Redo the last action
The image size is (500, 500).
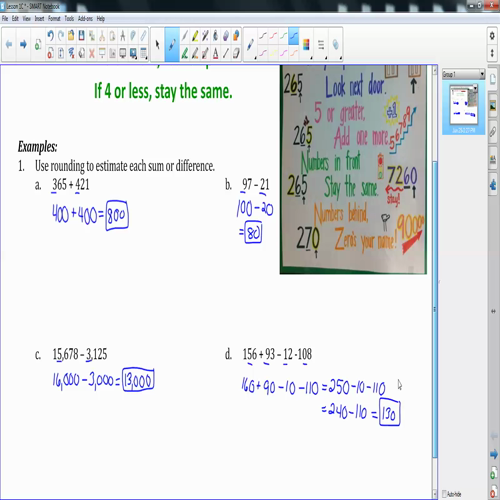pos(61,35)
